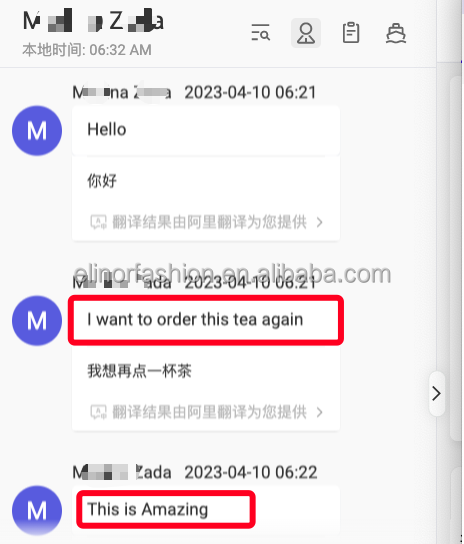464x544 pixels.
Task: Open translation provider link below Hello
Action: 210,222
